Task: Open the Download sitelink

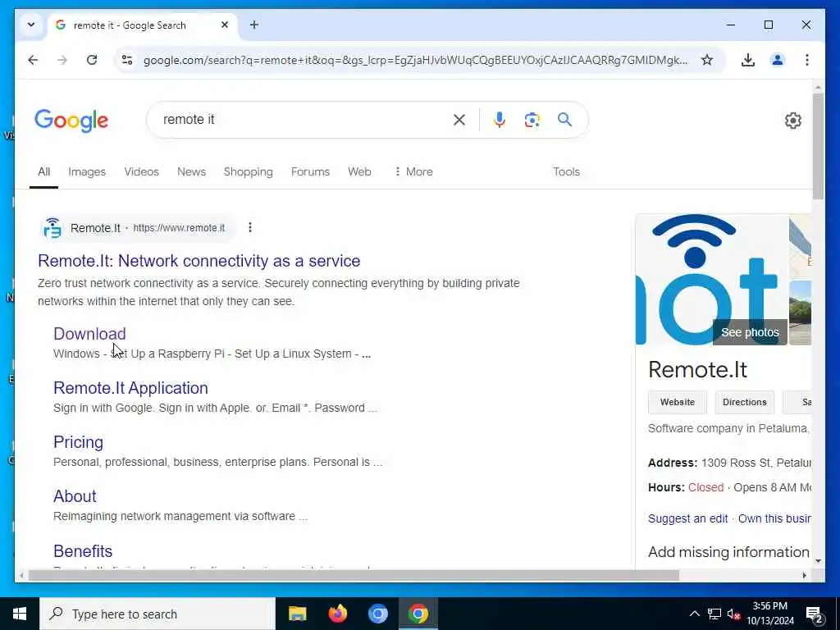Action: click(x=89, y=334)
